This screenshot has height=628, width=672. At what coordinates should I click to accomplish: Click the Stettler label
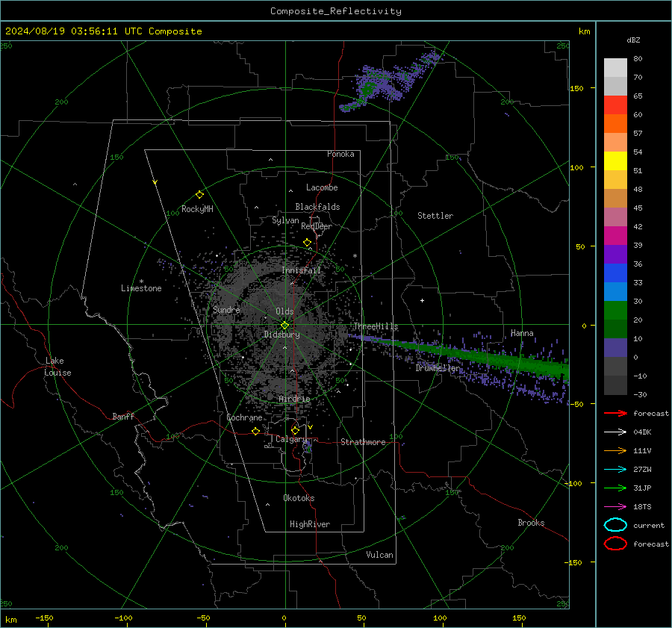pyautogui.click(x=435, y=216)
